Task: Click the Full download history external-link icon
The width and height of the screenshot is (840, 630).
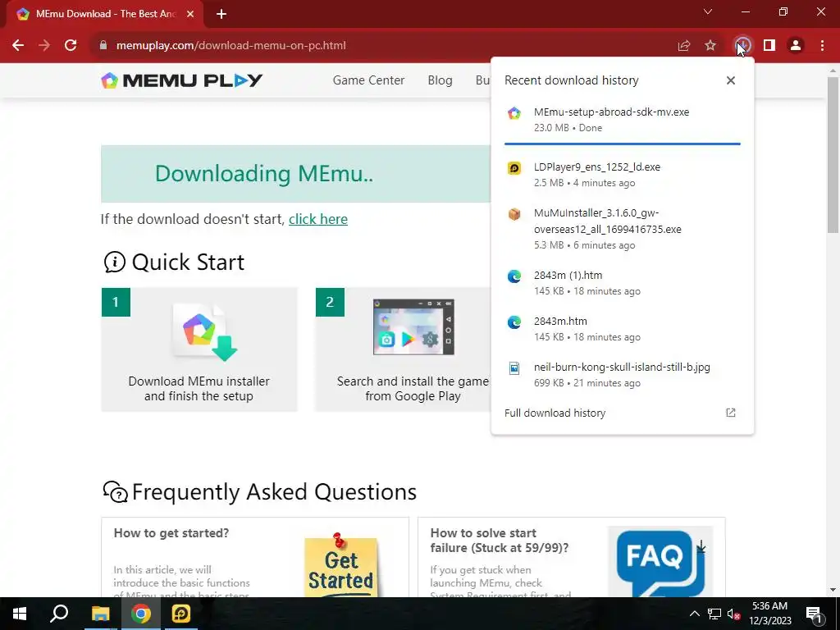Action: pos(731,413)
